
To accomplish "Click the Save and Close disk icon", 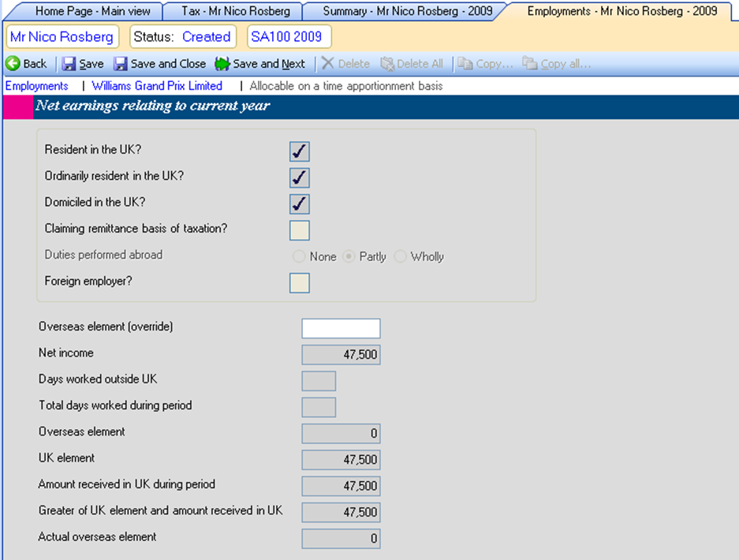I will (121, 64).
